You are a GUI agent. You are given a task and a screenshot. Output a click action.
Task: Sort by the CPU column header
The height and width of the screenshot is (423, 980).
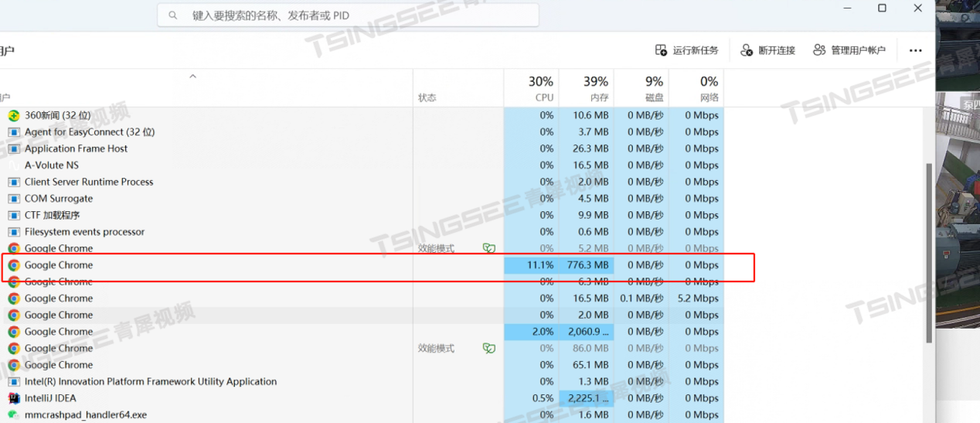530,88
